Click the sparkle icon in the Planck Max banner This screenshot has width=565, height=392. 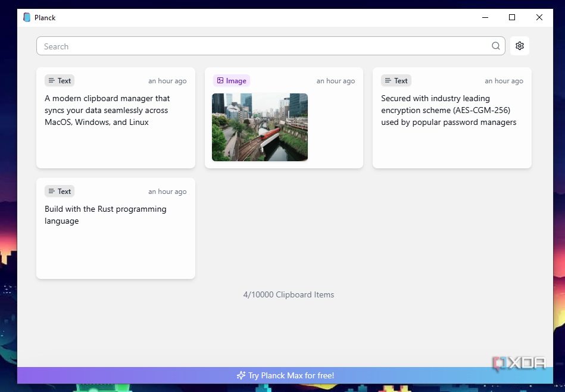(x=241, y=375)
